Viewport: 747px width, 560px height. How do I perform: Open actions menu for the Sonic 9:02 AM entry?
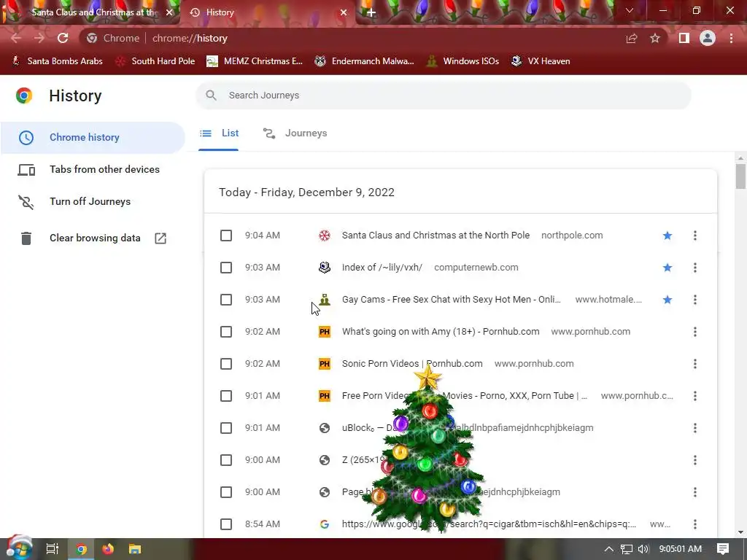695,364
